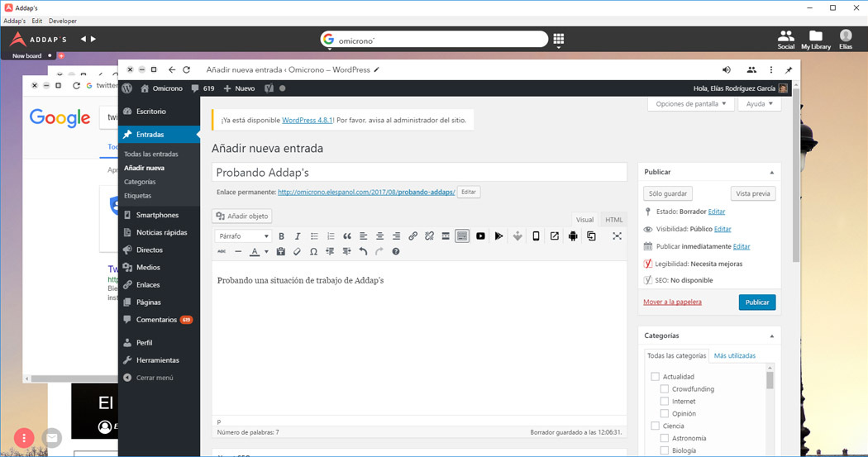This screenshot has width=868, height=457.
Task: Apply text color with the A button
Action: [x=254, y=252]
